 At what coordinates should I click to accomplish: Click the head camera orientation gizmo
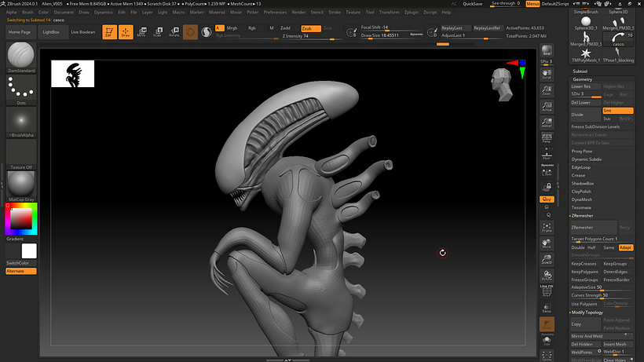pos(502,84)
